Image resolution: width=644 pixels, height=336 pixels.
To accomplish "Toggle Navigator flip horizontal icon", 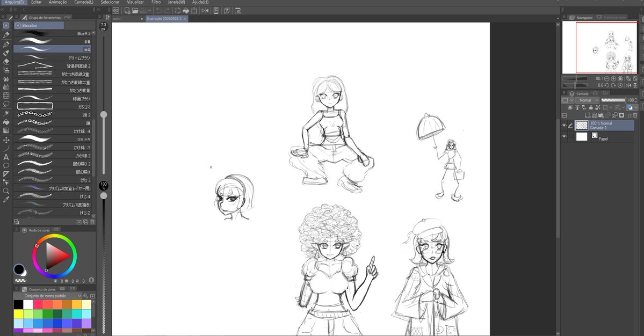I will (628, 85).
